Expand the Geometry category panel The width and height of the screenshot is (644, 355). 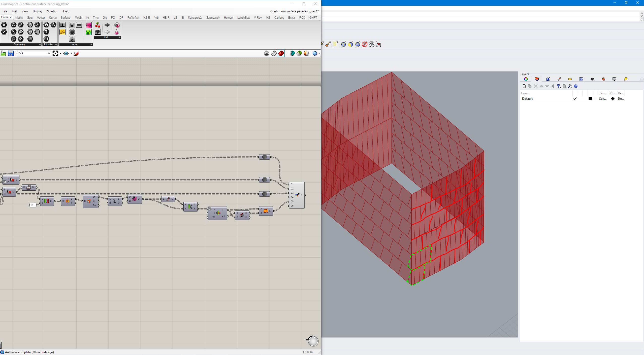pyautogui.click(x=40, y=45)
